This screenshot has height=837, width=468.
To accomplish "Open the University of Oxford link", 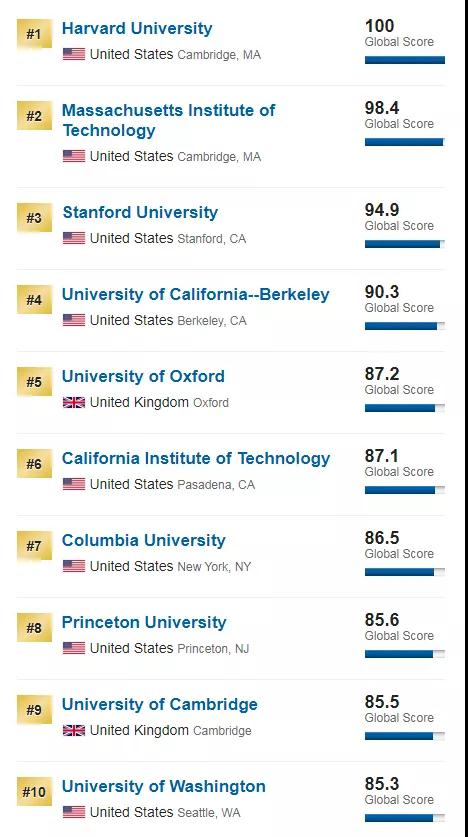I will [x=143, y=376].
